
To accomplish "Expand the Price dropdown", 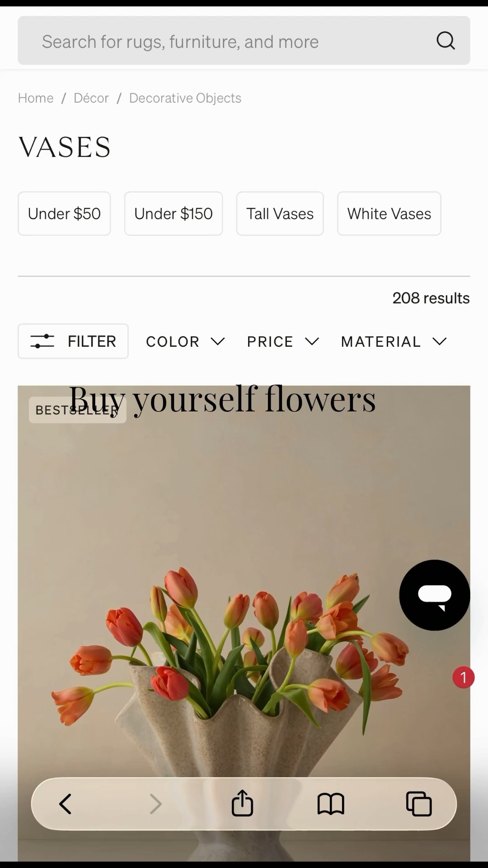I will point(283,341).
